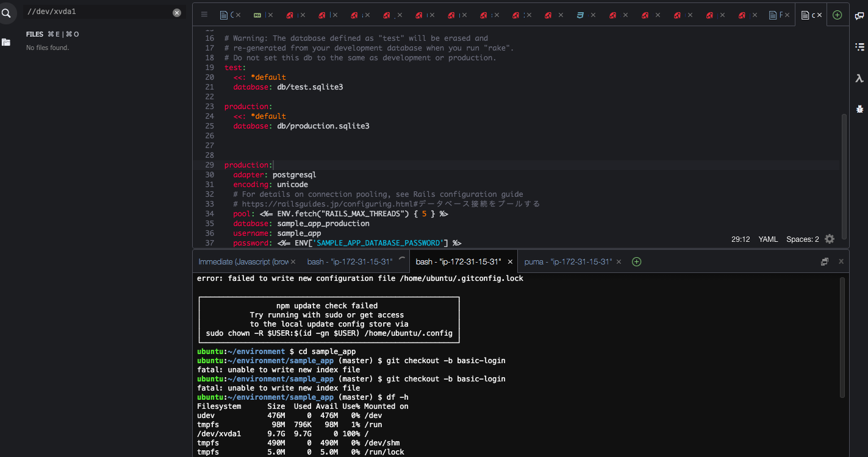The width and height of the screenshot is (868, 457).
Task: Select the active bash terminal tab
Action: [458, 261]
